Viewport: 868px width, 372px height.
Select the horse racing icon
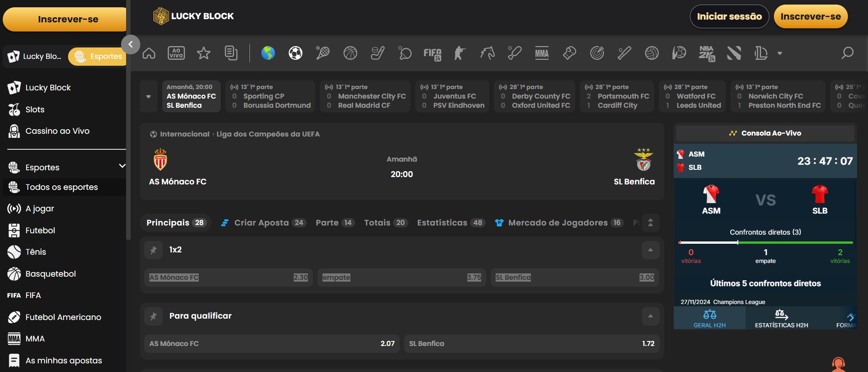[487, 53]
